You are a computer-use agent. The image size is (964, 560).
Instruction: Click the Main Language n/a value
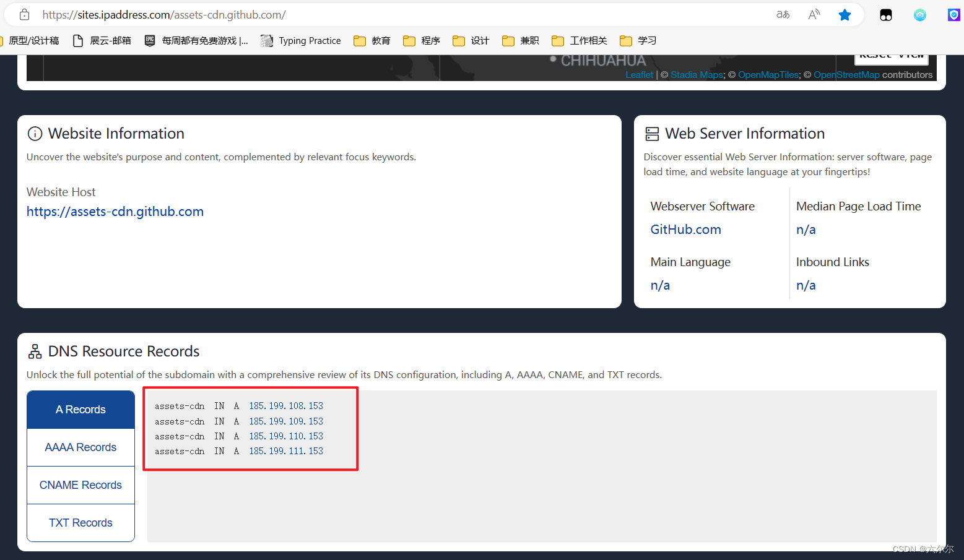(660, 285)
